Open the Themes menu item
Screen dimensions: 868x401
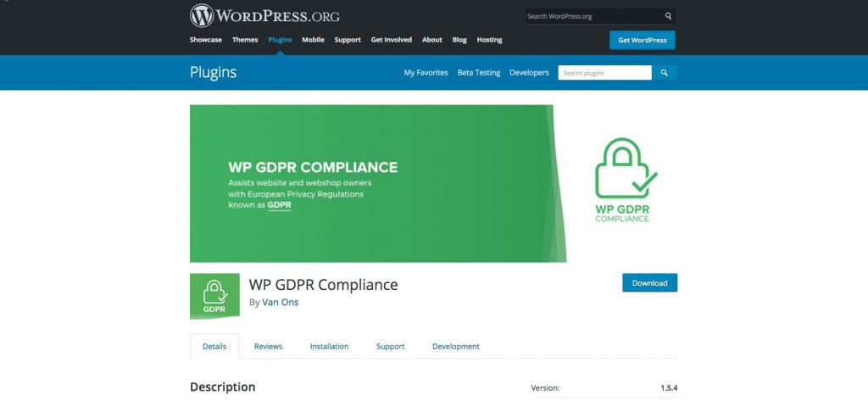tap(245, 40)
